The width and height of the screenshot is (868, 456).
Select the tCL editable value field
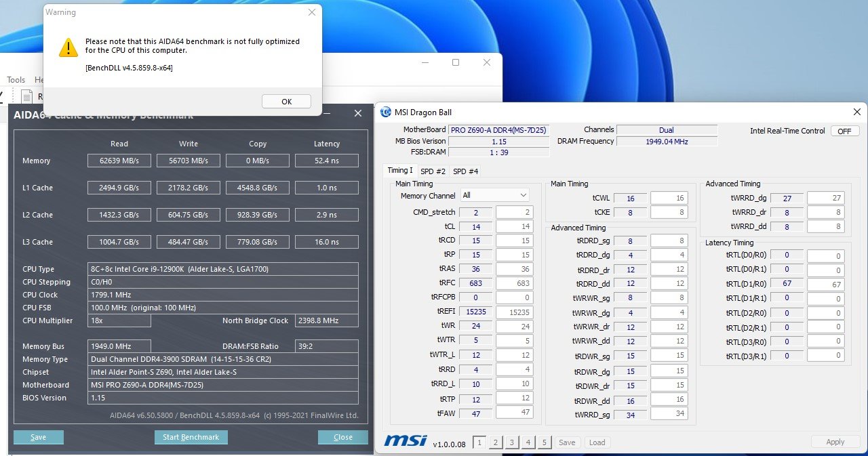coord(514,226)
